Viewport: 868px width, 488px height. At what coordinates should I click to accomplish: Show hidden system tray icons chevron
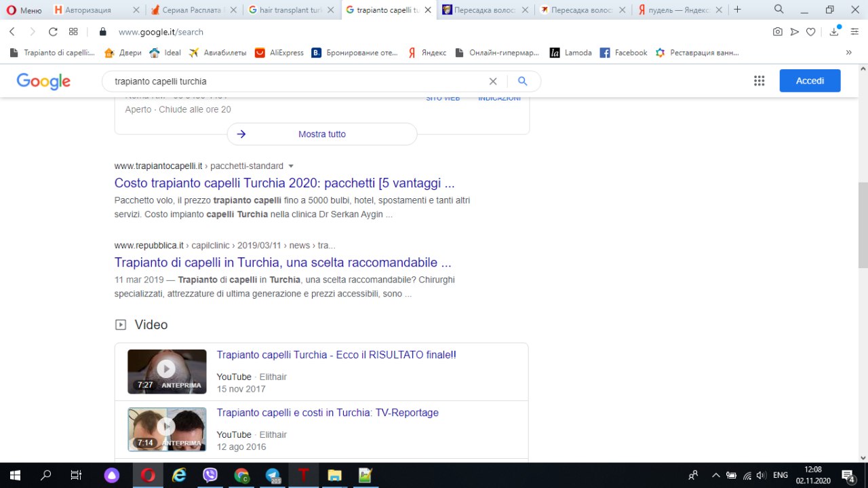pos(715,475)
